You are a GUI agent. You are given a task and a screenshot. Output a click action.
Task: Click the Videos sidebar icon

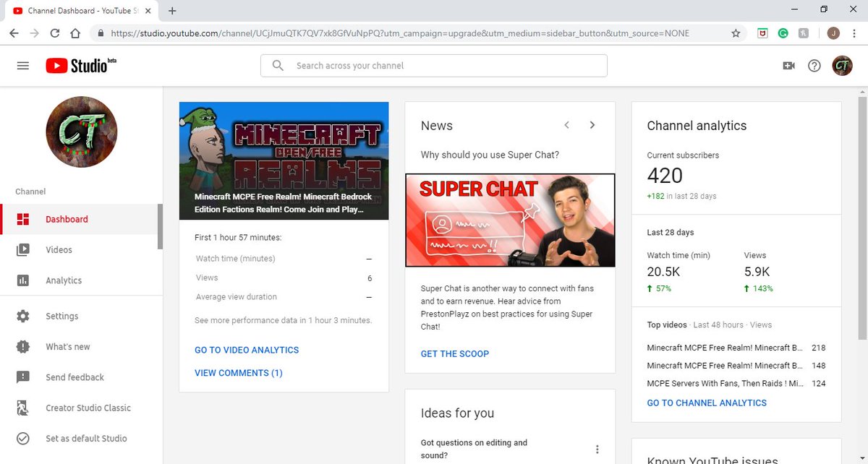(23, 250)
